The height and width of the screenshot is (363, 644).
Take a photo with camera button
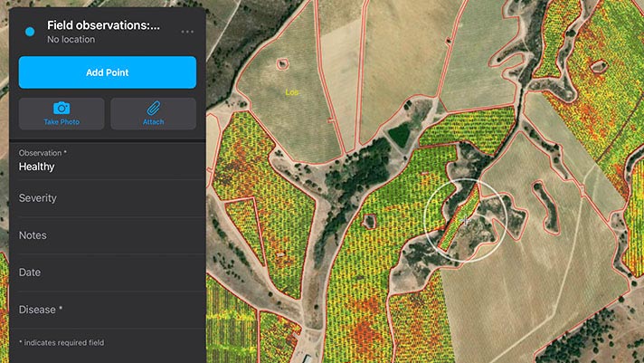coord(62,113)
